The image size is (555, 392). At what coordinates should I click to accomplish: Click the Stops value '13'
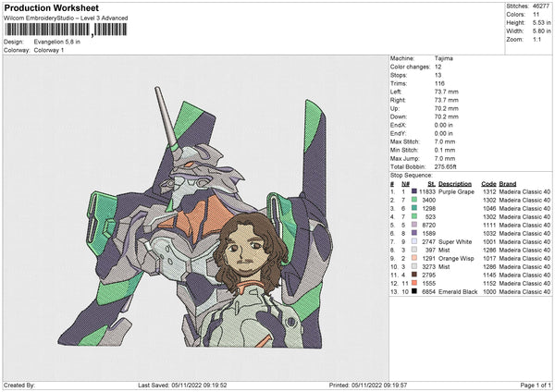[x=438, y=75]
